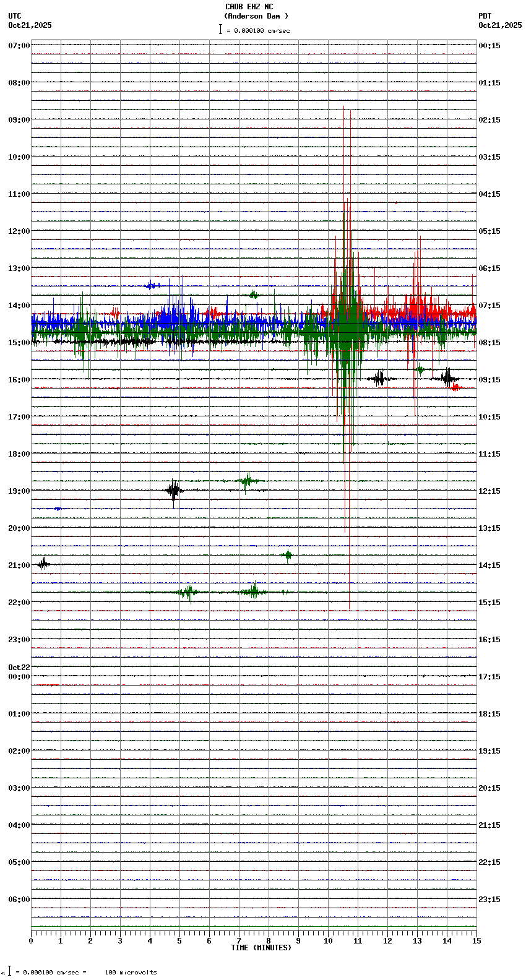Click the '20:15' PDT time label
Image resolution: width=526 pixels, height=980 pixels.
(x=489, y=788)
